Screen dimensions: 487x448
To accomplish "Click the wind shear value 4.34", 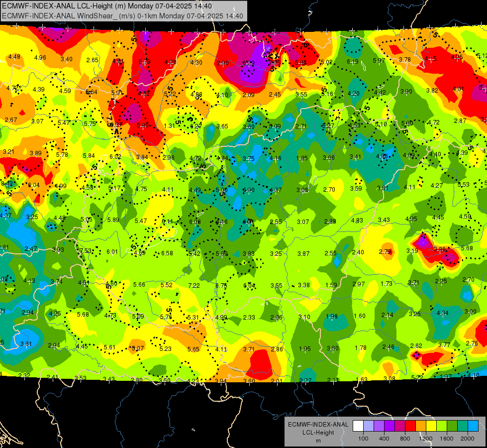I will click(x=443, y=313).
